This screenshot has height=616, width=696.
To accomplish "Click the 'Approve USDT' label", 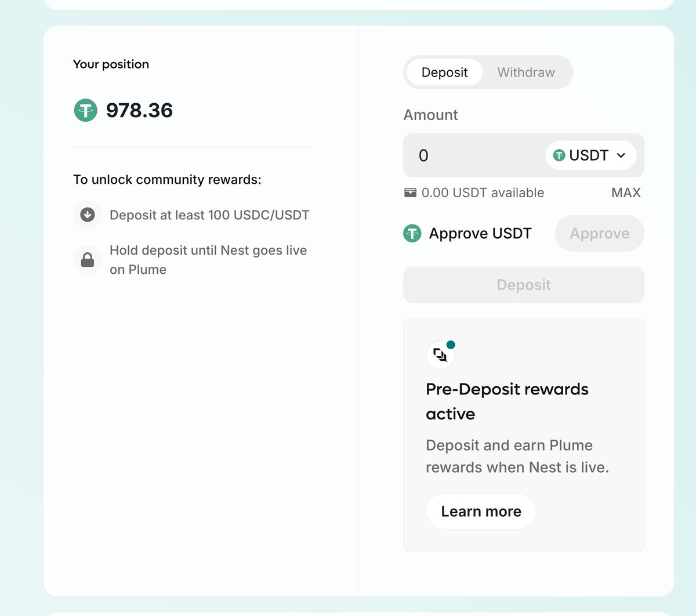I will 480,233.
